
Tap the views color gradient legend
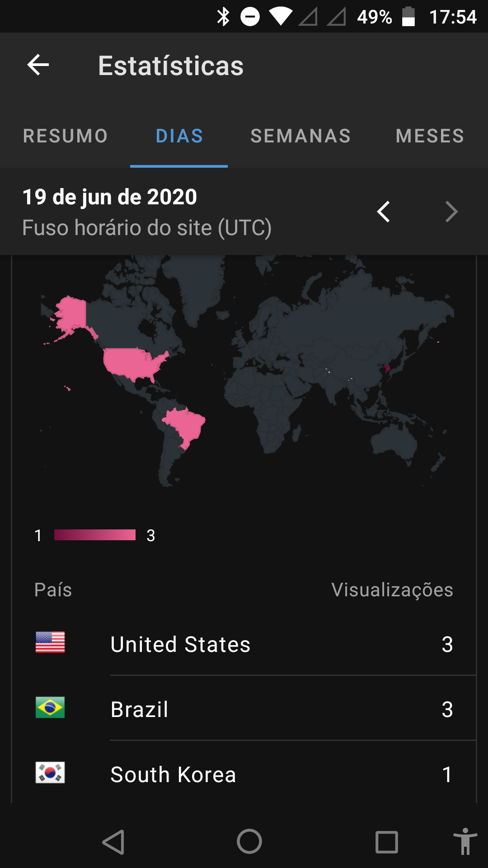[95, 535]
